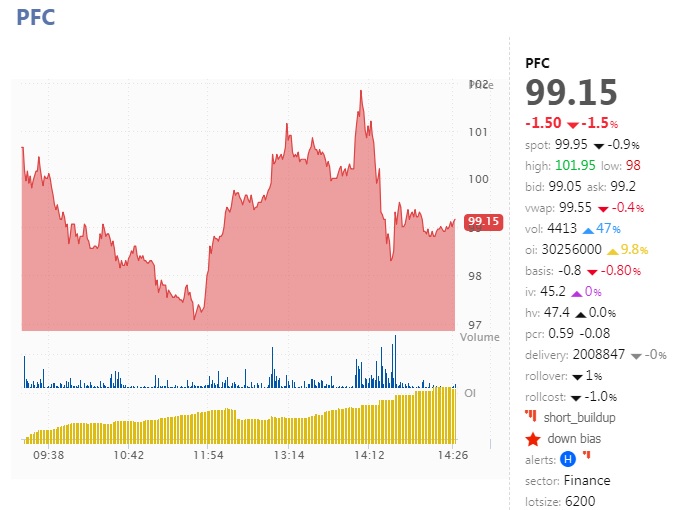
Task: Click the black down arrow beside rollover
Action: point(577,376)
